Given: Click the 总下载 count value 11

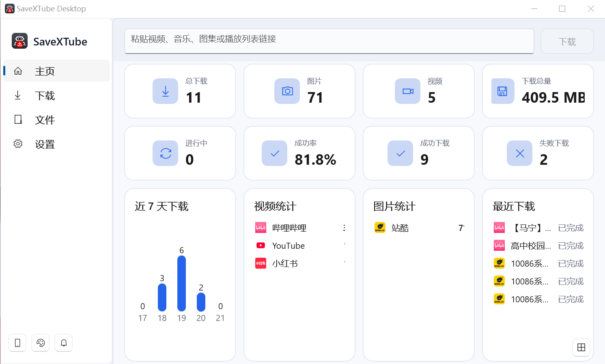Looking at the screenshot, I should pos(194,97).
